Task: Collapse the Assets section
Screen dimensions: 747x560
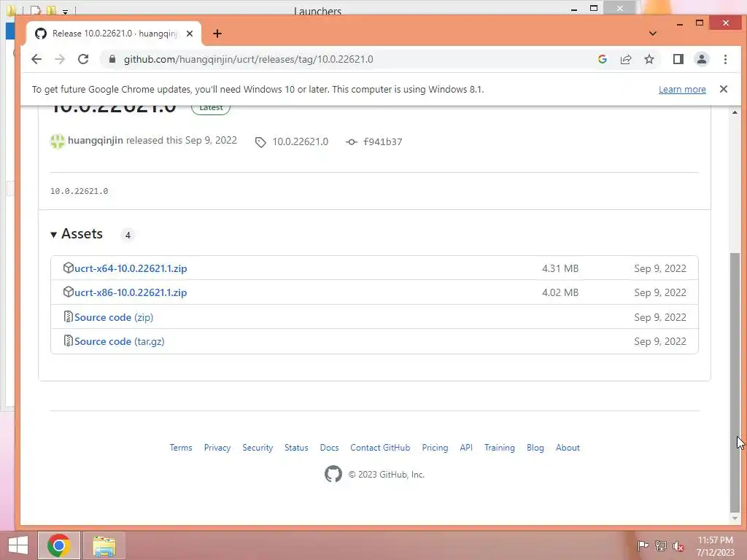Action: pyautogui.click(x=77, y=234)
